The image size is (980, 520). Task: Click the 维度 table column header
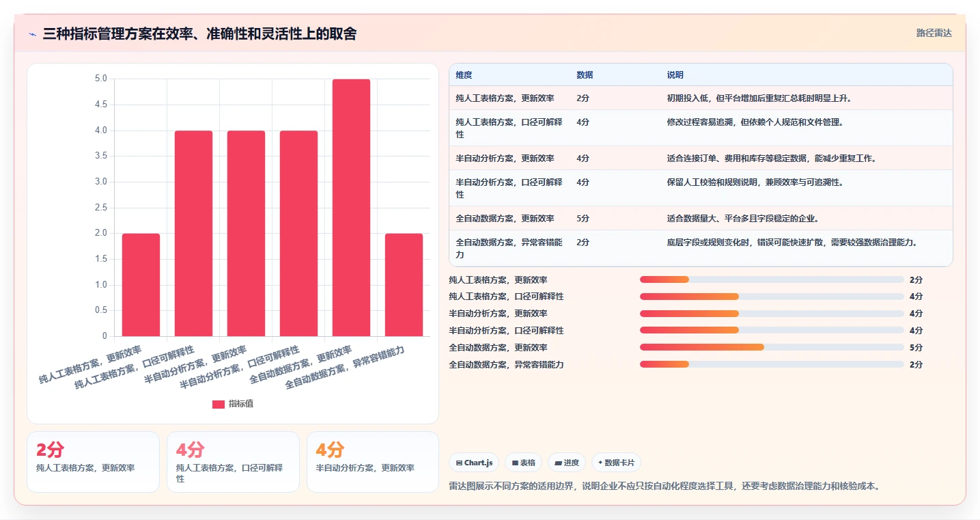click(464, 75)
